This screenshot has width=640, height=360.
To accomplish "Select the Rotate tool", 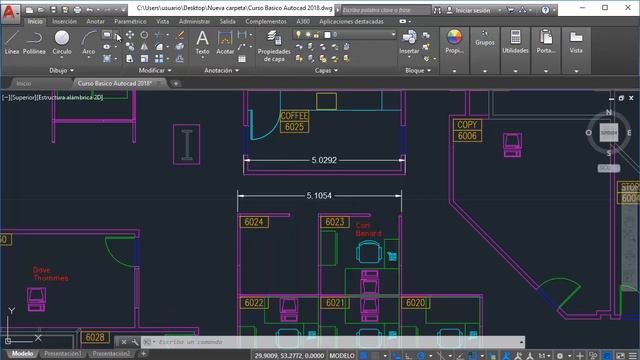I will [144, 35].
